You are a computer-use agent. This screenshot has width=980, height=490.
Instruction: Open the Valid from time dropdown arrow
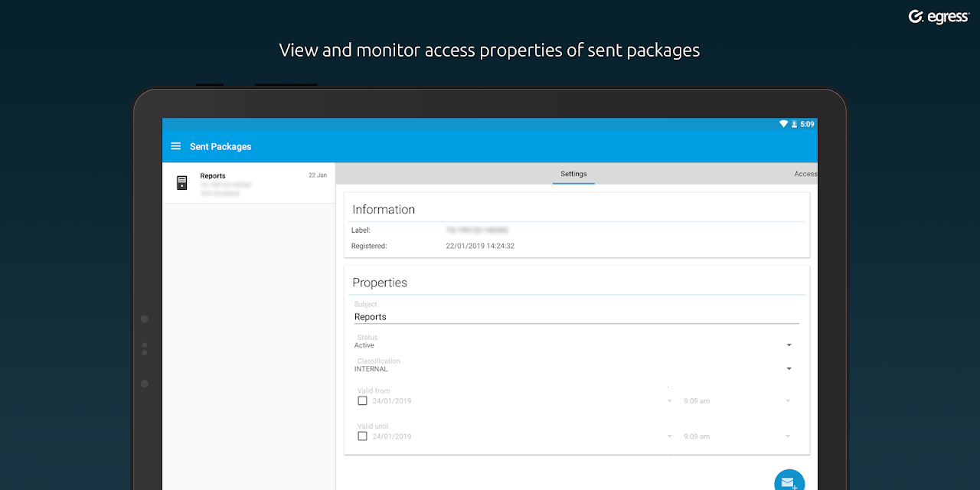coord(788,401)
